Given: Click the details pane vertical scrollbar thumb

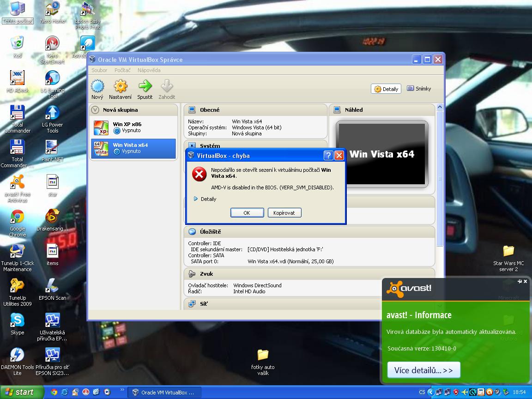Looking at the screenshot, I should coord(440,178).
